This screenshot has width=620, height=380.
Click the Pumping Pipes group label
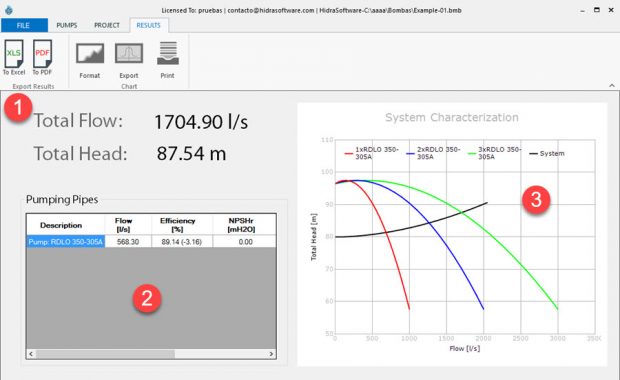62,200
